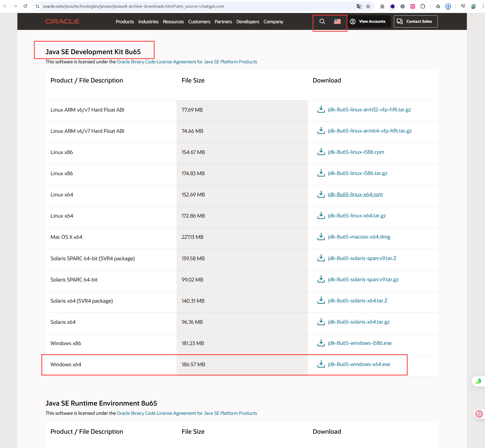Click the 140.31 MB file size
Screen dimensions: 485x448
pyautogui.click(x=193, y=301)
